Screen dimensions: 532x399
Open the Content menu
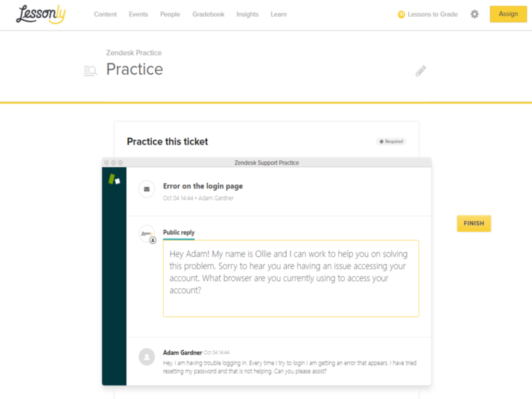[x=105, y=15]
